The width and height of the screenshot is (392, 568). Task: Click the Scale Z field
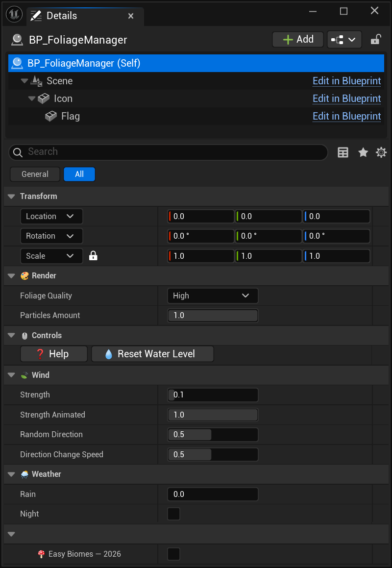pos(337,256)
